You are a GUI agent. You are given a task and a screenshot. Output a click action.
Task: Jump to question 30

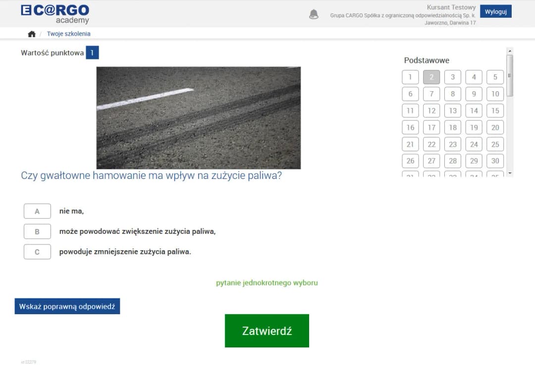coord(495,161)
